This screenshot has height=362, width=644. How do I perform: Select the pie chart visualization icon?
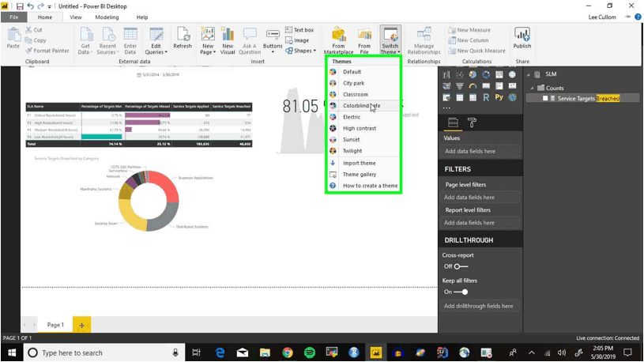click(473, 74)
